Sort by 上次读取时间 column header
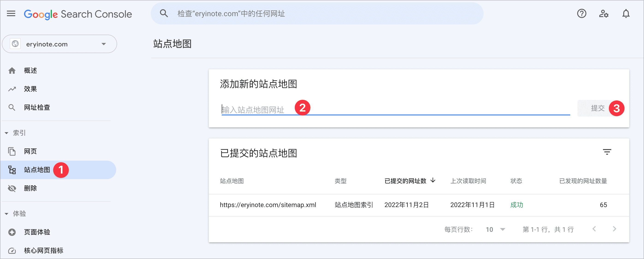The height and width of the screenshot is (259, 644). [468, 181]
